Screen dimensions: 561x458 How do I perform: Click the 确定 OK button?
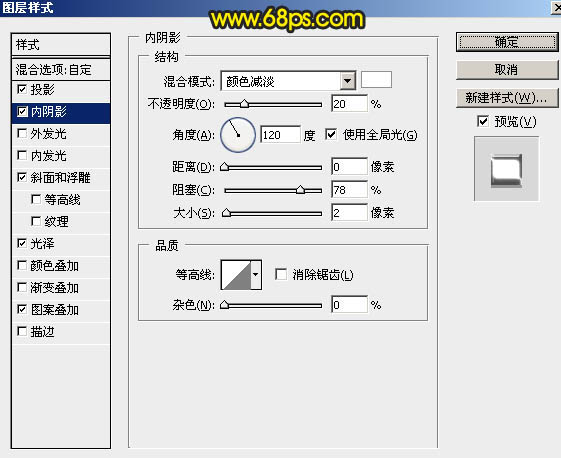pos(507,42)
